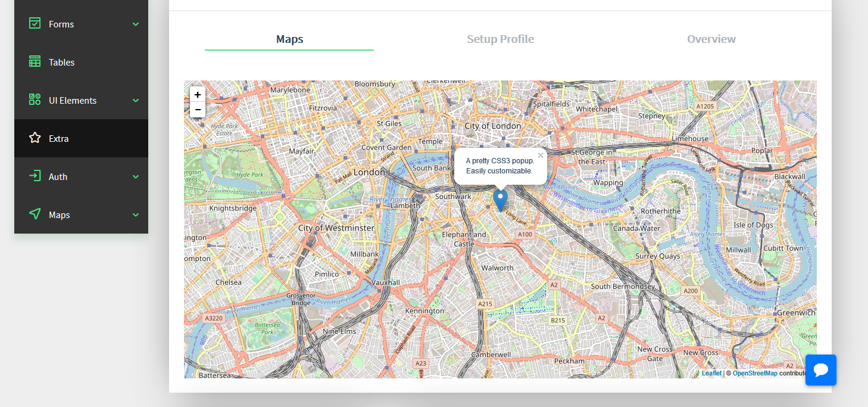
Task: Zoom in the map with plus button
Action: click(198, 94)
